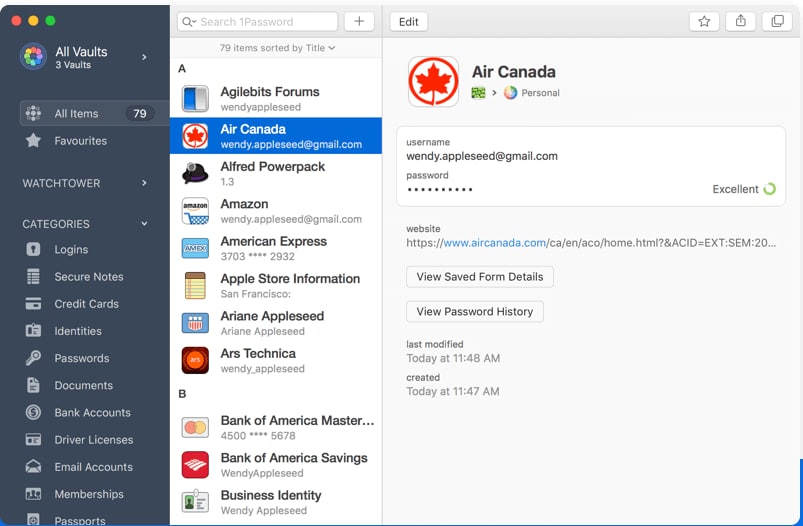Click the account icon before Personal vault
803x526 pixels.
(478, 93)
